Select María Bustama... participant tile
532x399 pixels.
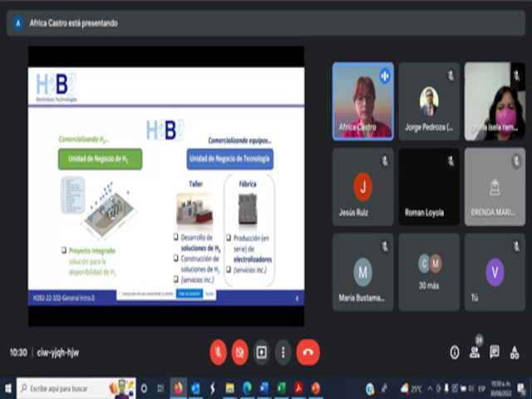[x=363, y=272]
